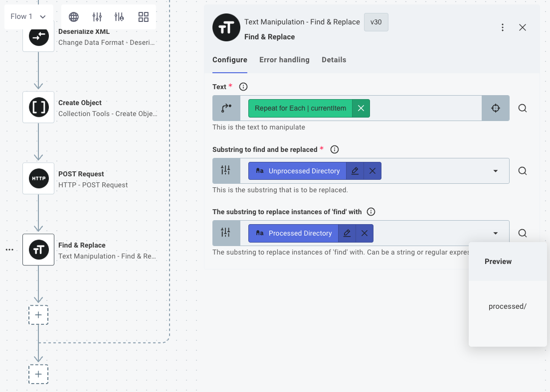550x392 pixels.
Task: Switch the Text field reference mode toggle
Action: pyautogui.click(x=226, y=108)
